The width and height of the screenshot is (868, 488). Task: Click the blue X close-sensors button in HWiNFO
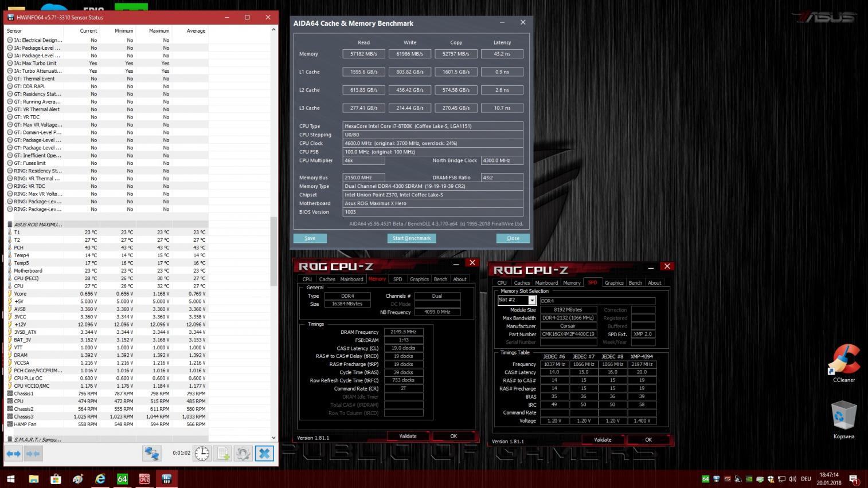264,454
